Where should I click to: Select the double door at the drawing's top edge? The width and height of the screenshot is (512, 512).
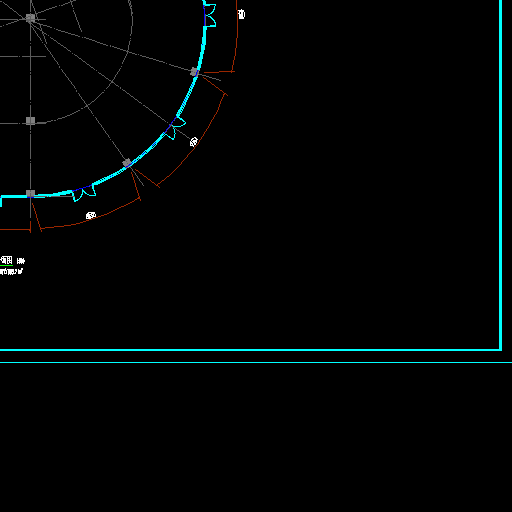point(210,14)
